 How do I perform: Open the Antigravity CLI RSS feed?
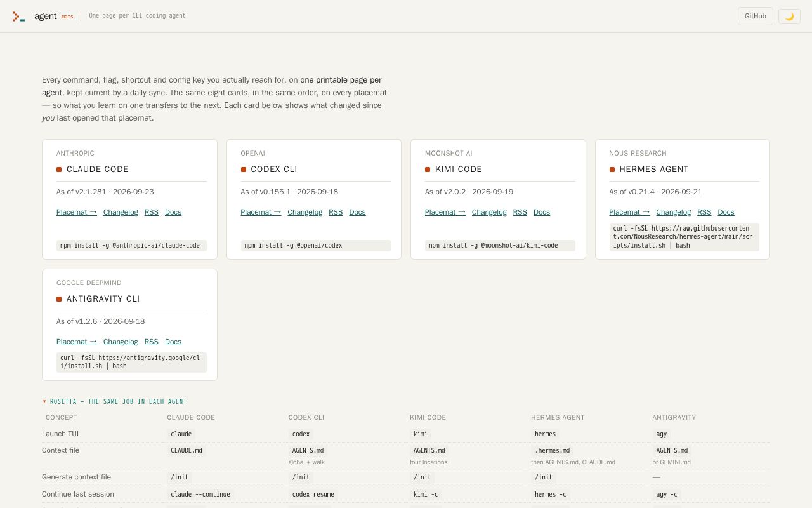[x=152, y=342]
